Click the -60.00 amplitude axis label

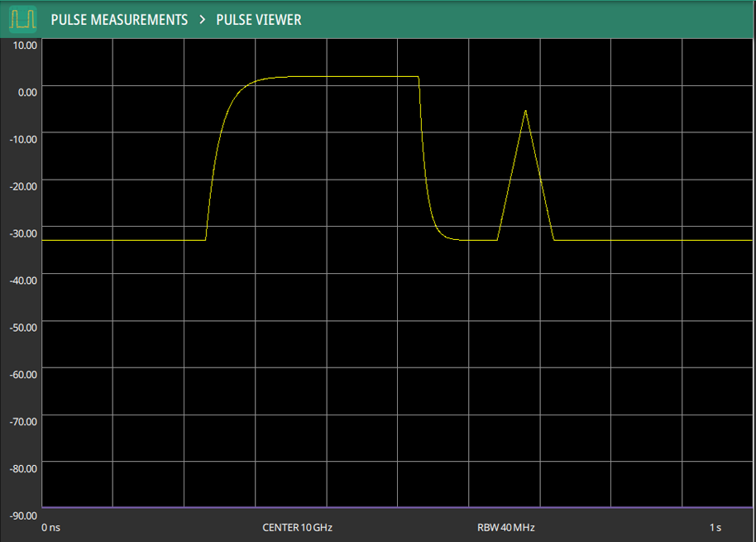23,374
